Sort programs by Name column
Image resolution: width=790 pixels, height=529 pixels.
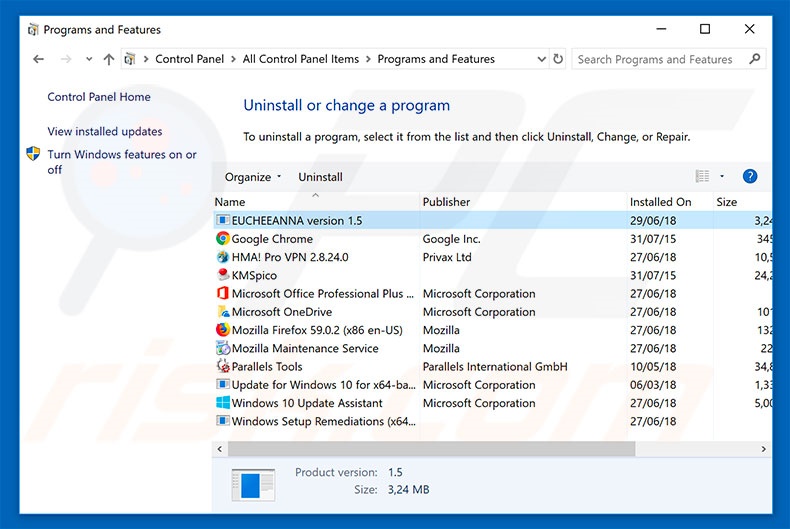(x=316, y=202)
